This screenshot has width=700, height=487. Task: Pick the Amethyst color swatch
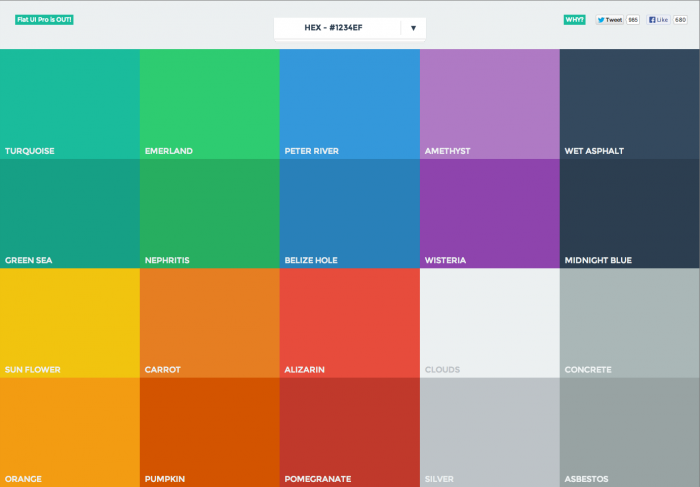pyautogui.click(x=490, y=104)
